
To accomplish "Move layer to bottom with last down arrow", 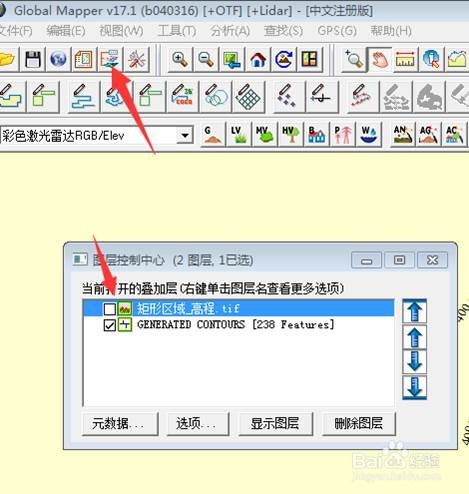I will click(x=414, y=387).
